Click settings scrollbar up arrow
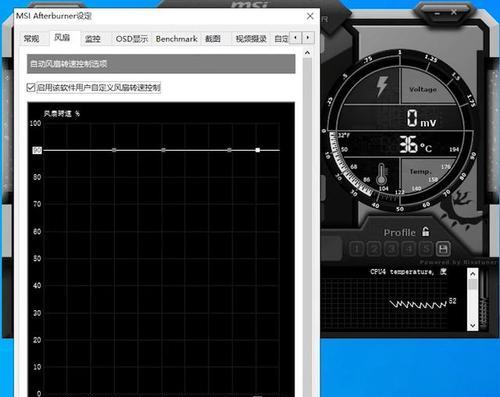The image size is (500, 397). coord(307,53)
